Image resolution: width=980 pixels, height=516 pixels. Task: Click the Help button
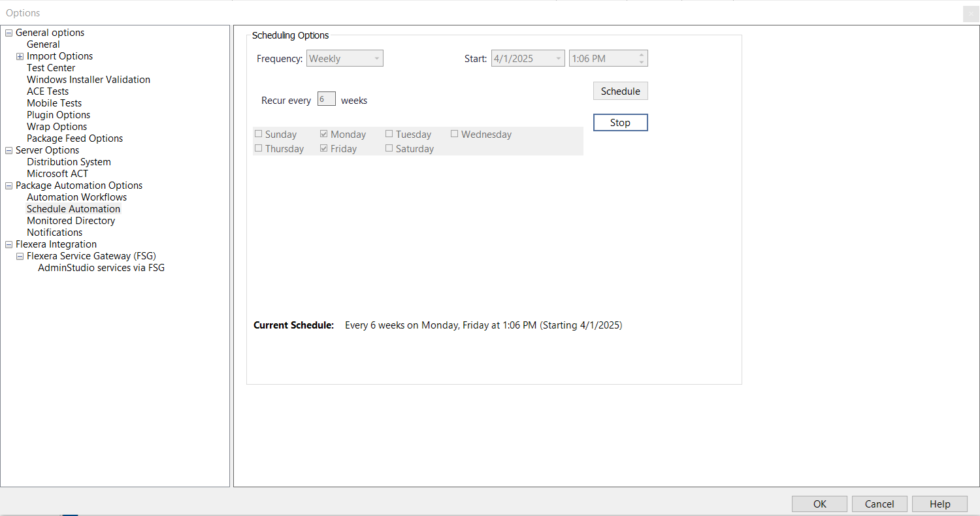tap(939, 504)
